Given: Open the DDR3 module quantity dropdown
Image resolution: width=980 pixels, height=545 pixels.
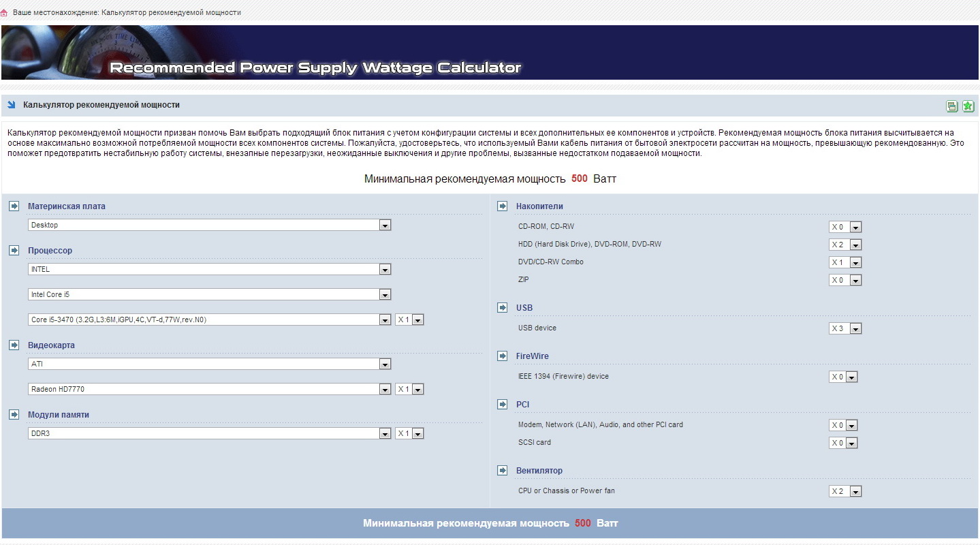Looking at the screenshot, I should [409, 433].
